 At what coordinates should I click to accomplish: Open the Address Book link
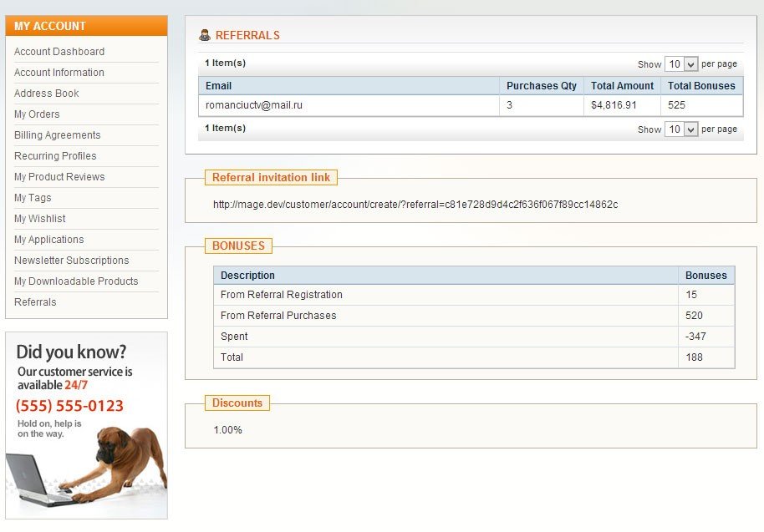46,94
